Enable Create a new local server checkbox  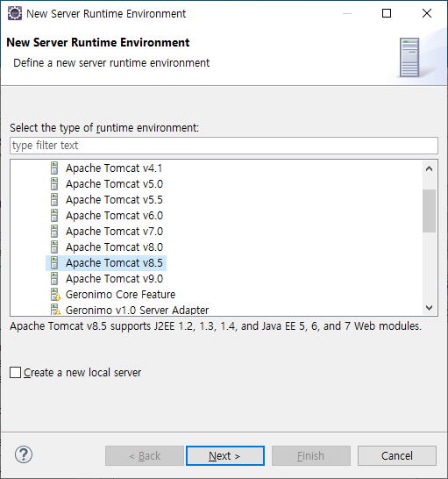point(15,373)
